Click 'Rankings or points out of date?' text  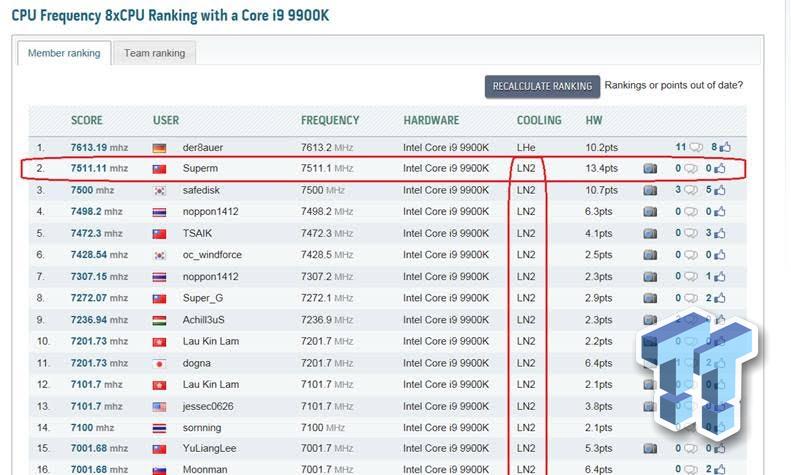[x=673, y=85]
